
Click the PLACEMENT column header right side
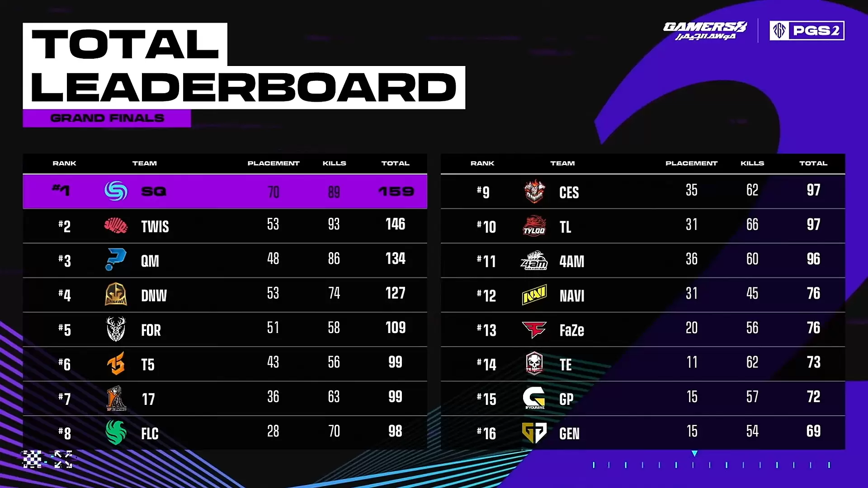pos(692,163)
